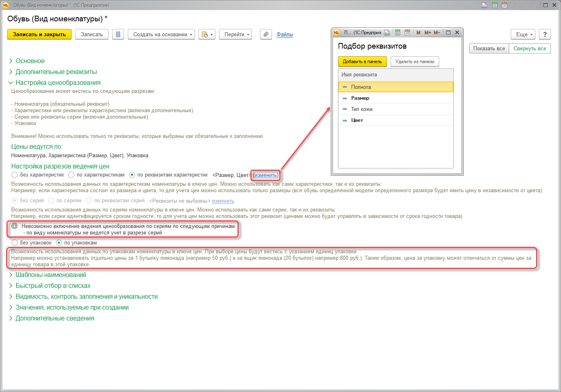
Task: Collapse 'Настройка ценообразования' section
Action: 58,83
